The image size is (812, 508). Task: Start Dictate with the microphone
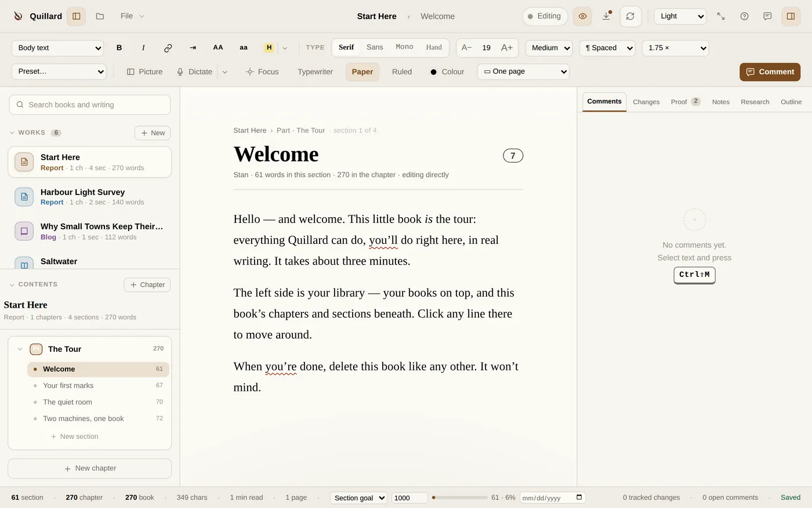194,71
